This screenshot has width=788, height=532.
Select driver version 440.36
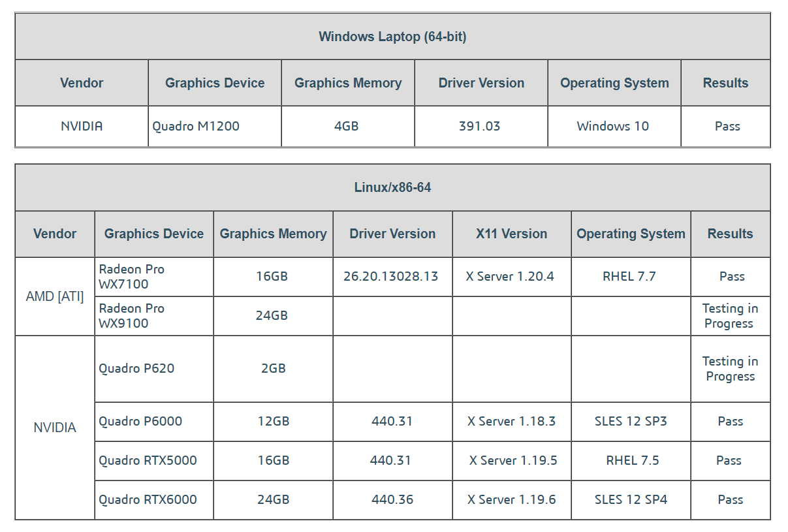[x=392, y=500]
